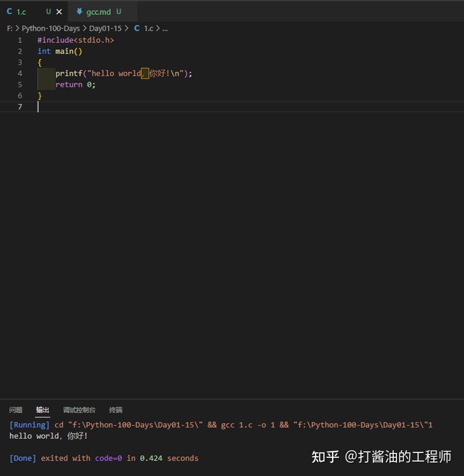Close the 1.c tab with its X icon

59,11
